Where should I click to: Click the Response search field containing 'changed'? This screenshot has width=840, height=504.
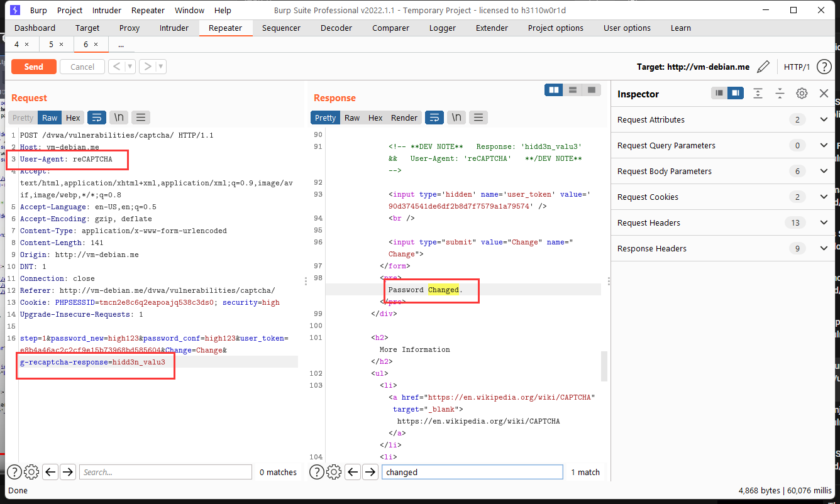[x=472, y=472]
